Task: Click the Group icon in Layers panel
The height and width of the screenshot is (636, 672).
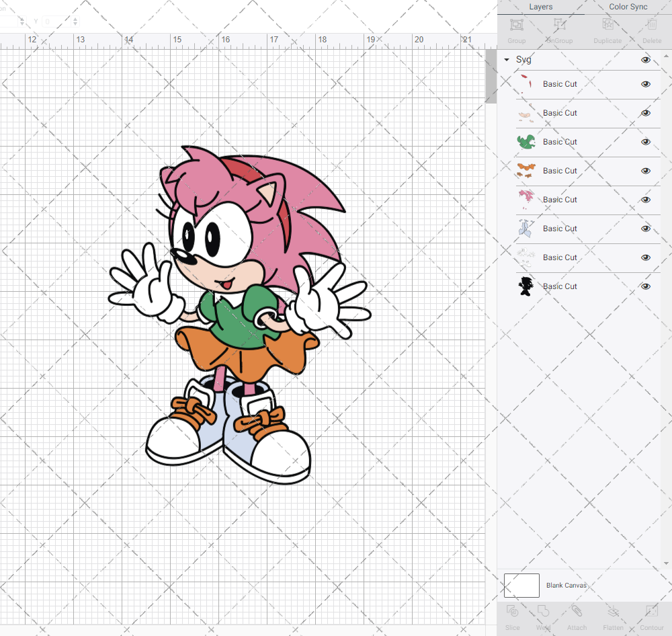Action: (516, 25)
